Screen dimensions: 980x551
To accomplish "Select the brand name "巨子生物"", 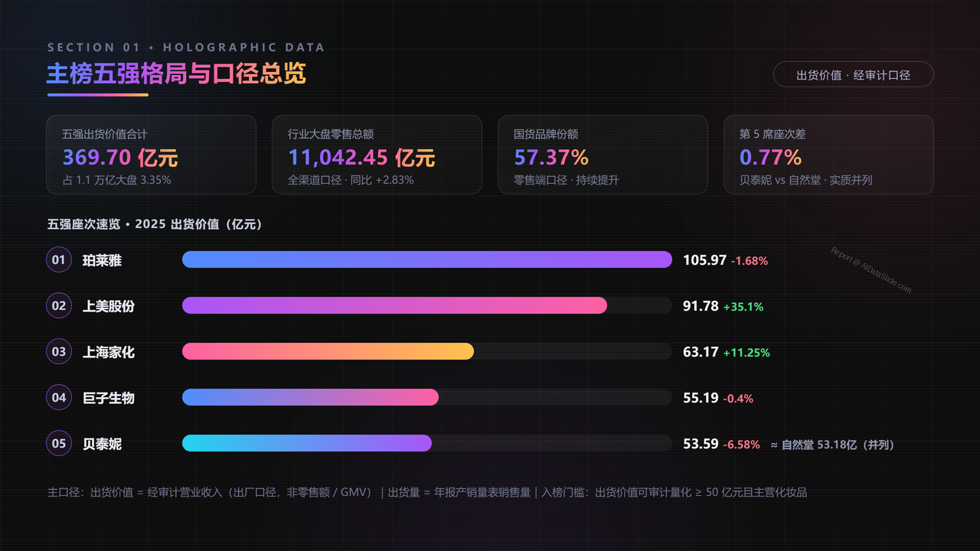I will coord(109,398).
